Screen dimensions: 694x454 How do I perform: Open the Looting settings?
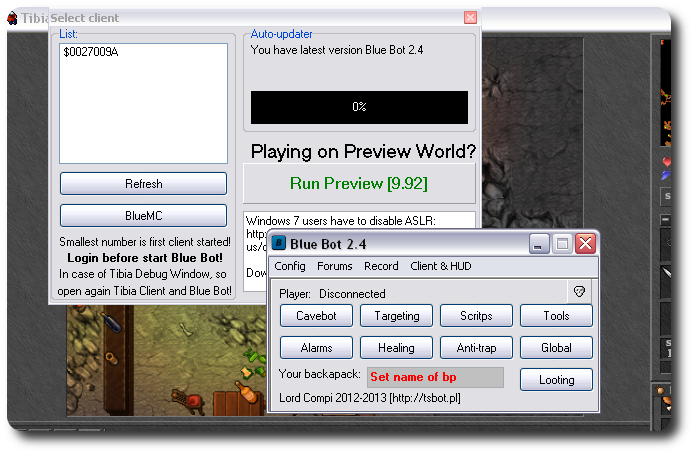[x=556, y=380]
